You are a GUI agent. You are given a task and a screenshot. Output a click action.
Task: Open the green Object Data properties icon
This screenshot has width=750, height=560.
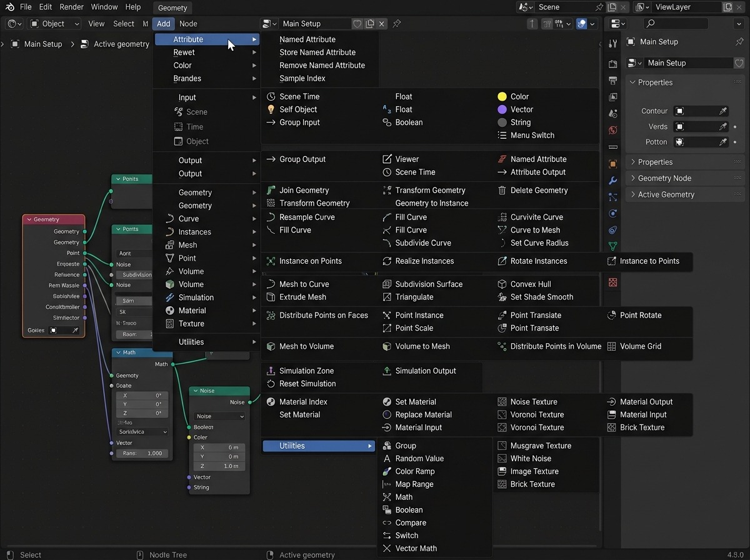point(613,246)
